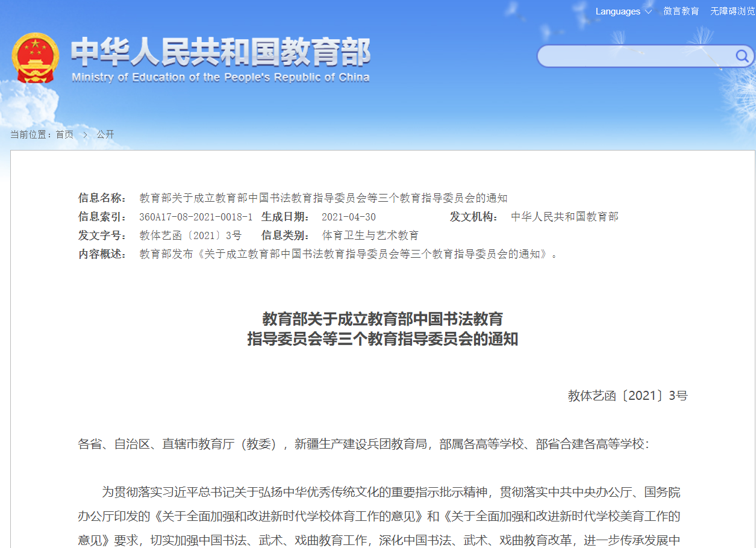The height and width of the screenshot is (548, 756).
Task: Click the search magnifier icon
Action: point(742,57)
